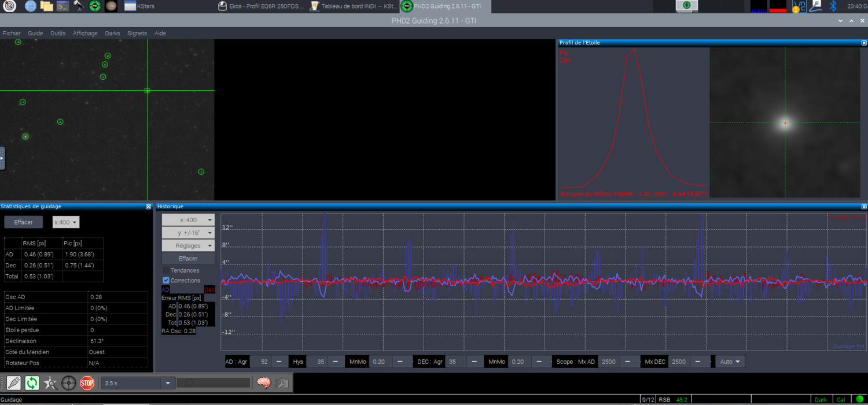
Task: Switch to the Tableau de bord INDI window
Action: (x=353, y=6)
